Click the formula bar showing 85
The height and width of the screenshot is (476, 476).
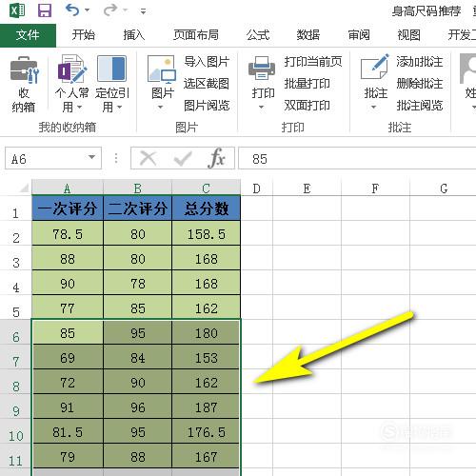point(357,158)
